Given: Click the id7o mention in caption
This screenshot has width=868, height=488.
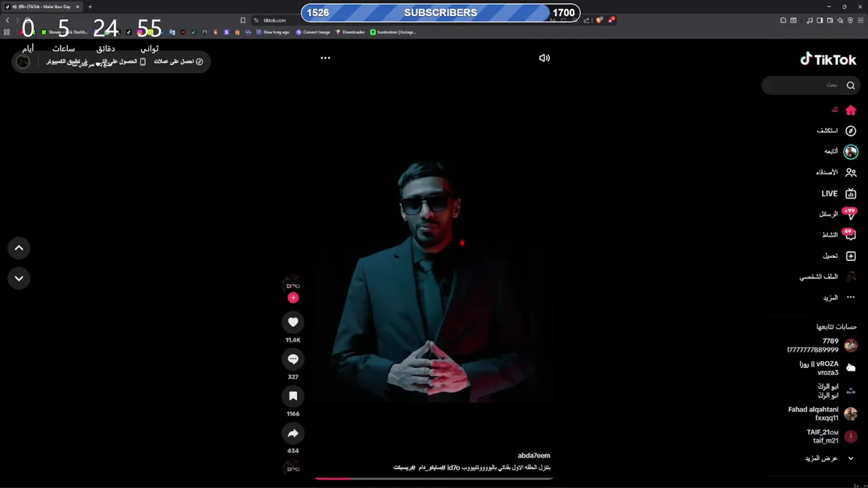Looking at the screenshot, I should (454, 468).
